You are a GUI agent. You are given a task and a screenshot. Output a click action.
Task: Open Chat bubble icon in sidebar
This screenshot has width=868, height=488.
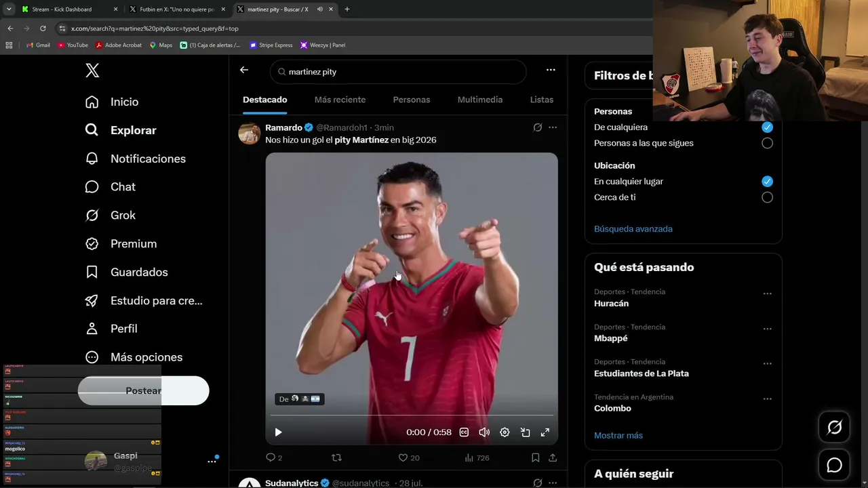point(92,187)
